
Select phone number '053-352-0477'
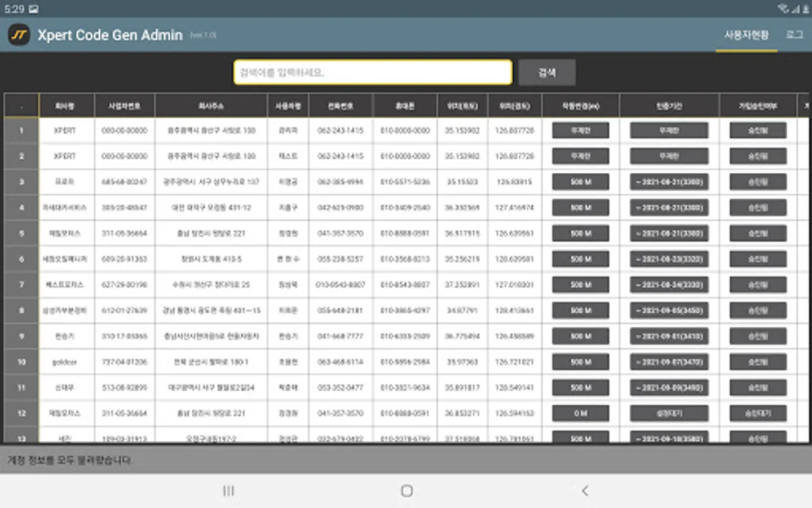341,388
